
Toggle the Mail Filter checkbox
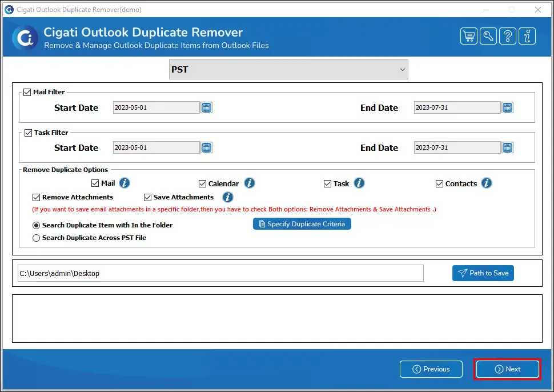pos(27,92)
